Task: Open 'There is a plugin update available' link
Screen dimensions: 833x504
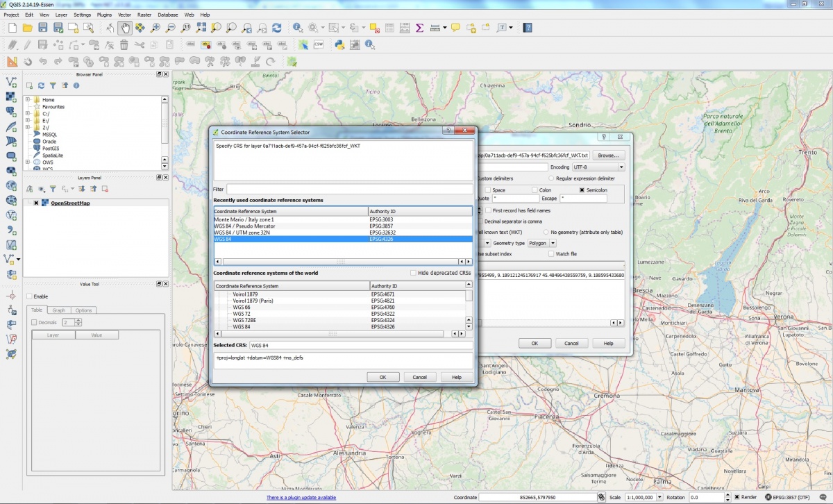Action: coord(301,498)
